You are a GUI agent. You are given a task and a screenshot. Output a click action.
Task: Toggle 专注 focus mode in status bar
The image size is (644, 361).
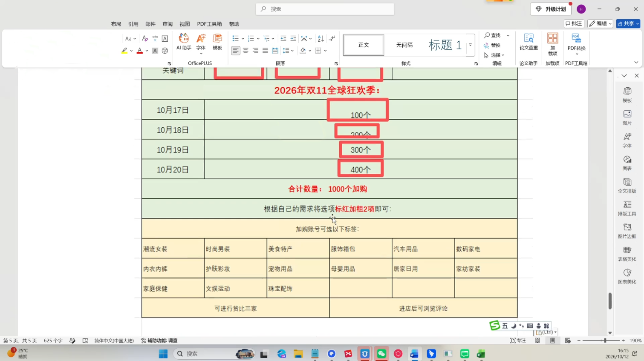[x=518, y=341]
